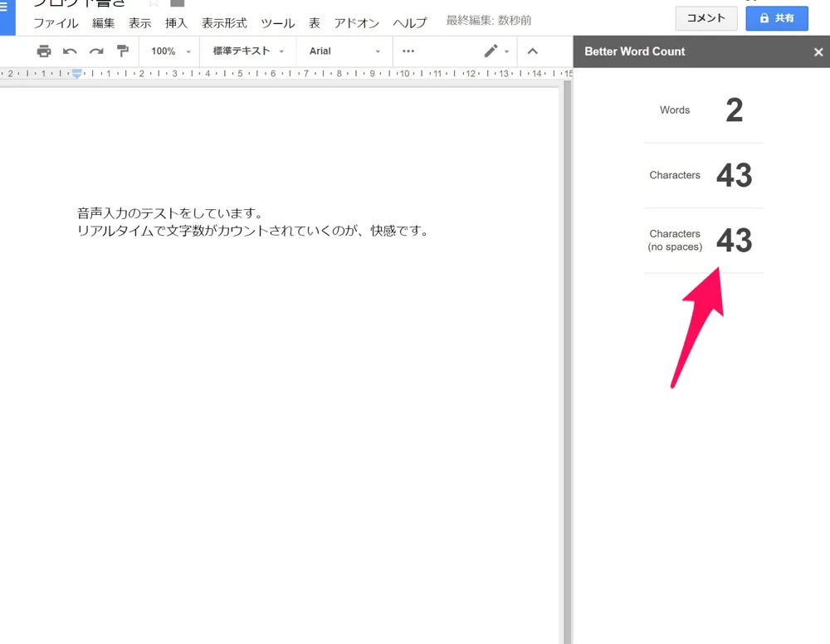830x644 pixels.
Task: Expand the editing mode dropdown arrow
Action: pyautogui.click(x=506, y=51)
